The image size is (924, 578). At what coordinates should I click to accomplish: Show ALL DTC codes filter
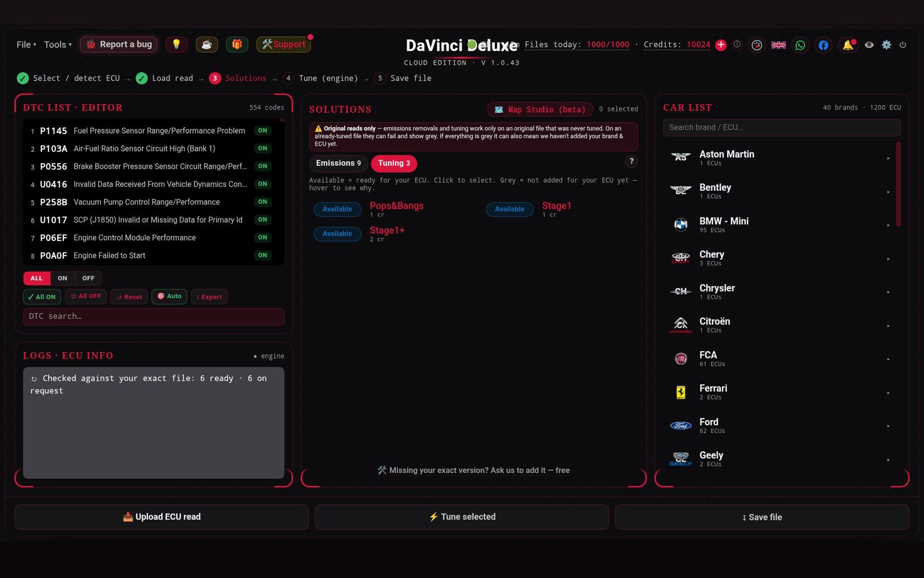pyautogui.click(x=36, y=278)
